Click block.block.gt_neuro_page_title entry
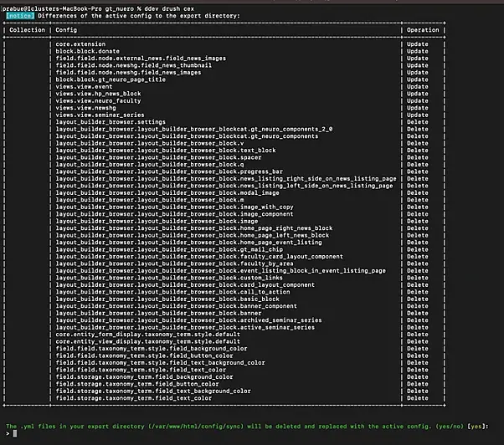The width and height of the screenshot is (504, 445). click(x=111, y=79)
